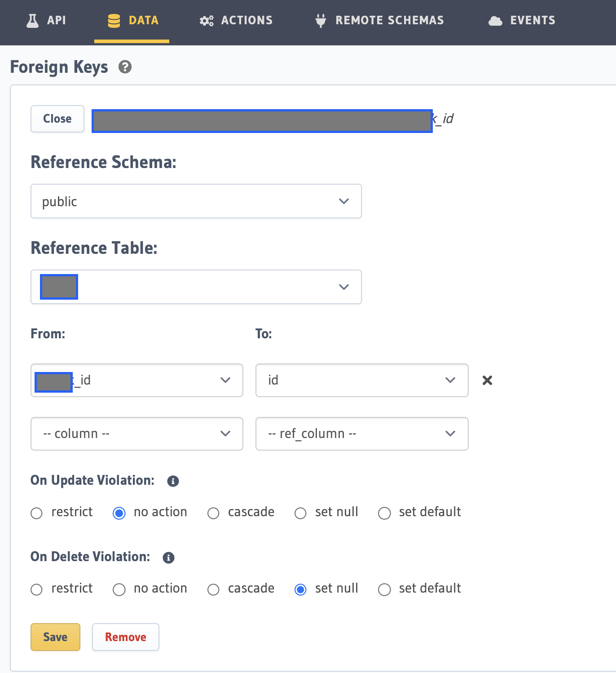Click the plug icon on REMOTE SCHEMAS tab
616x673 pixels.
[x=320, y=20]
